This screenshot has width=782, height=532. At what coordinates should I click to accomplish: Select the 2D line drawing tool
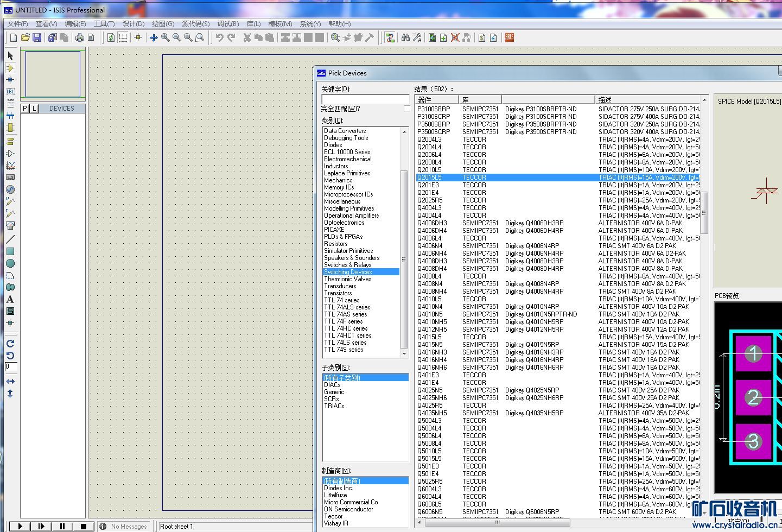[x=10, y=239]
